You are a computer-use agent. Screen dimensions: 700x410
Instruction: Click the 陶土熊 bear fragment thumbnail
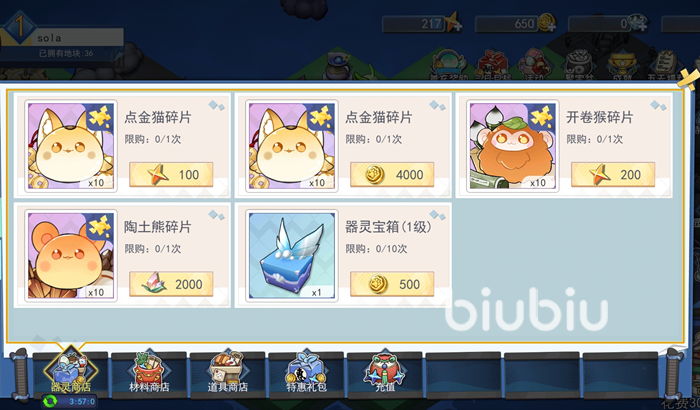[71, 255]
